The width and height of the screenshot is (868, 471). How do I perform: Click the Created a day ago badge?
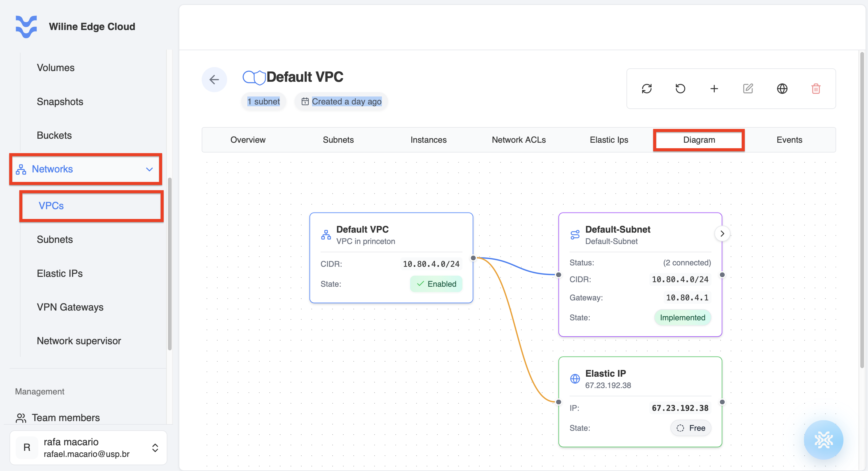click(341, 101)
